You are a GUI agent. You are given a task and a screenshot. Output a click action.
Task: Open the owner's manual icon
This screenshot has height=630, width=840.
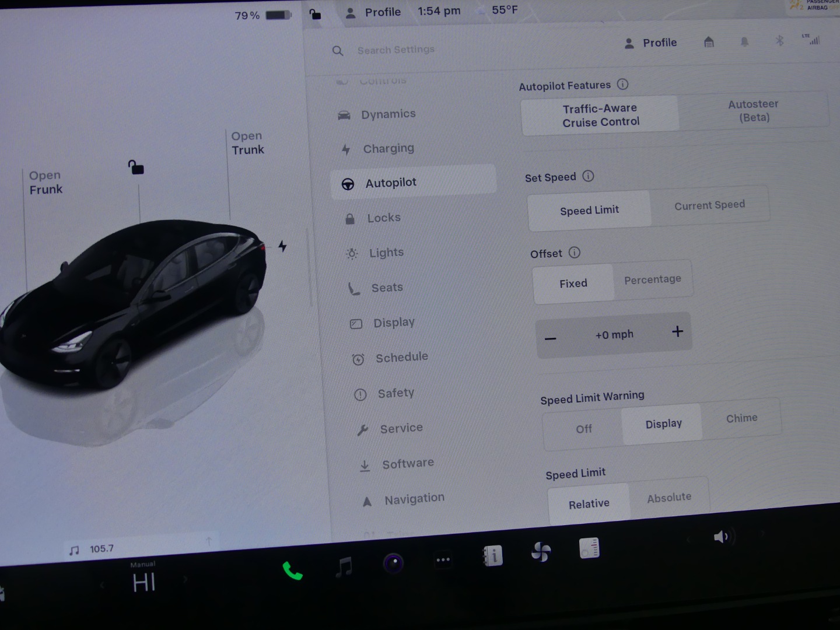492,556
